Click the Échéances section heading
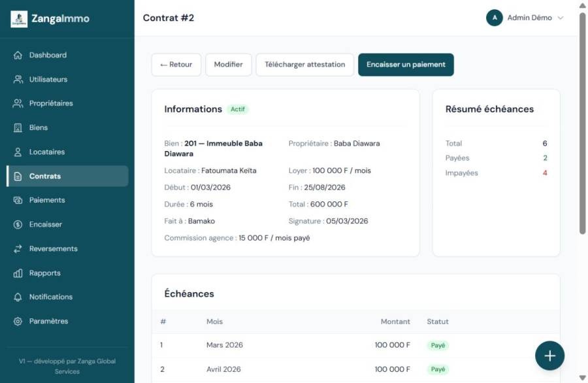588x383 pixels. coord(189,293)
